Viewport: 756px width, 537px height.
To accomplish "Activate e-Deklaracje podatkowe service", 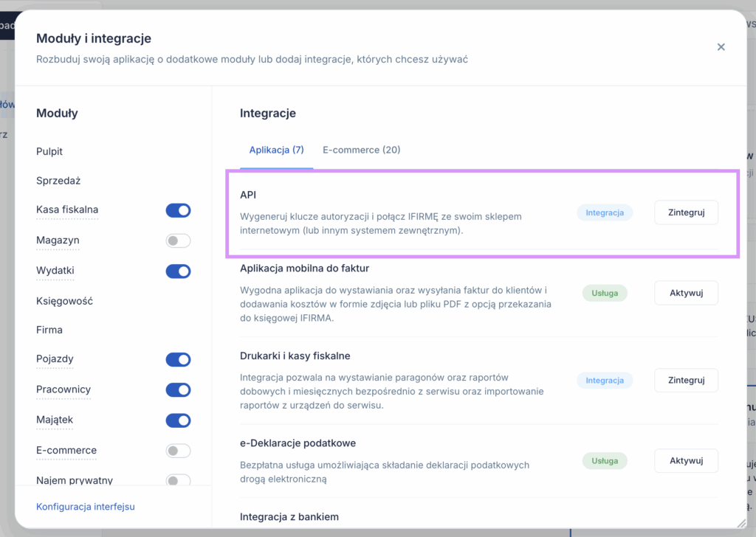I will (x=686, y=461).
